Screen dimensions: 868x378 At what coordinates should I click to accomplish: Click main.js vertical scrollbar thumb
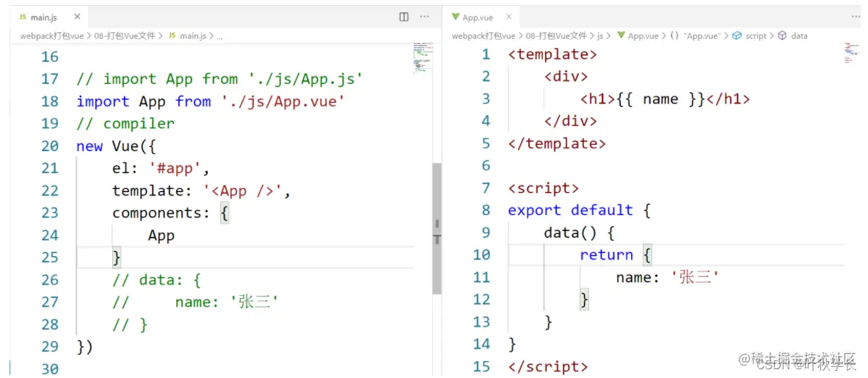coord(437,228)
